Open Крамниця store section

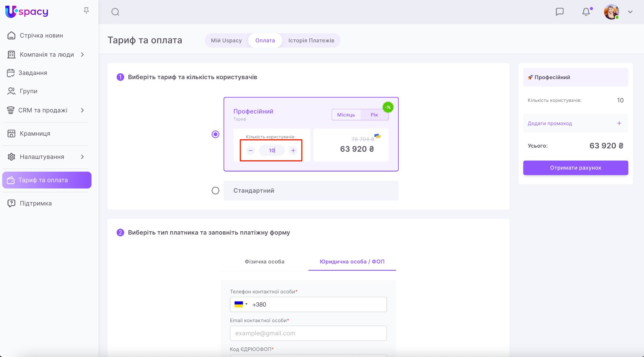tap(35, 133)
